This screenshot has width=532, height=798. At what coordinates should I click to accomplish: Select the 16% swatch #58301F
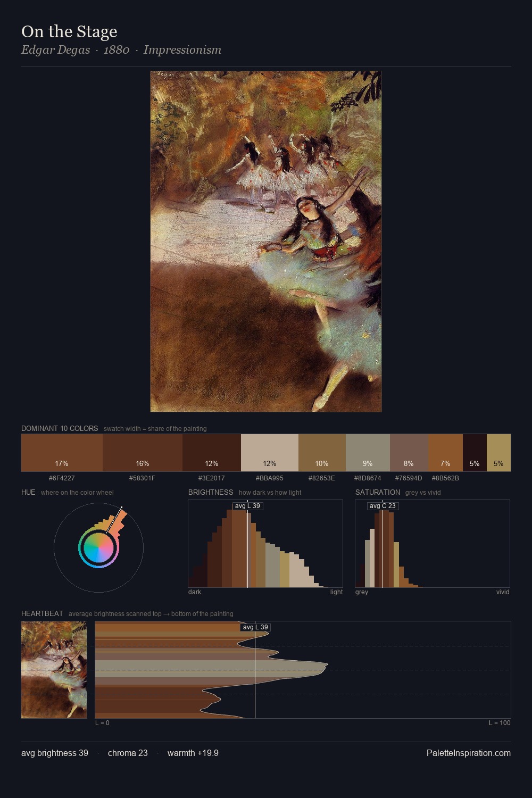point(143,453)
